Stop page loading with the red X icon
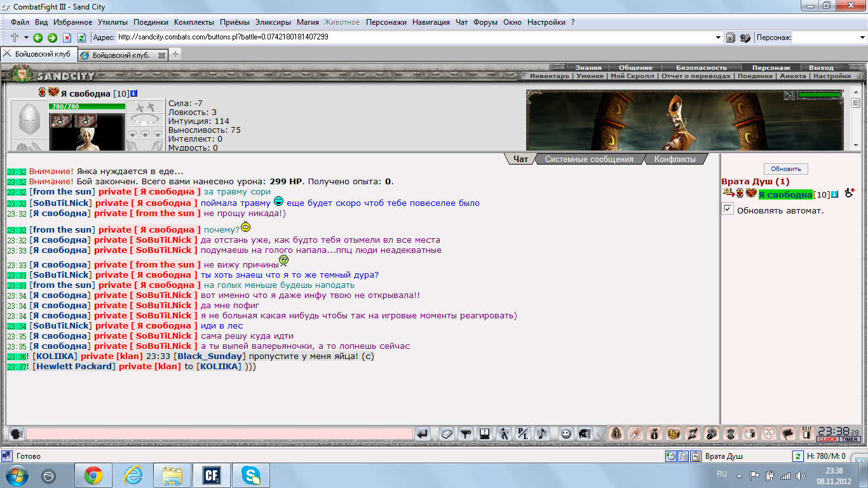868x488 pixels. click(67, 37)
